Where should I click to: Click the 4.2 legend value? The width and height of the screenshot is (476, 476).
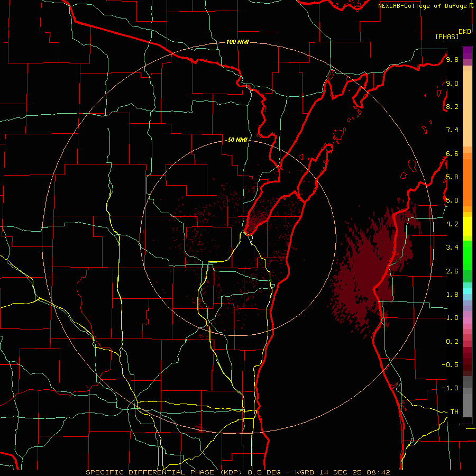coord(452,224)
